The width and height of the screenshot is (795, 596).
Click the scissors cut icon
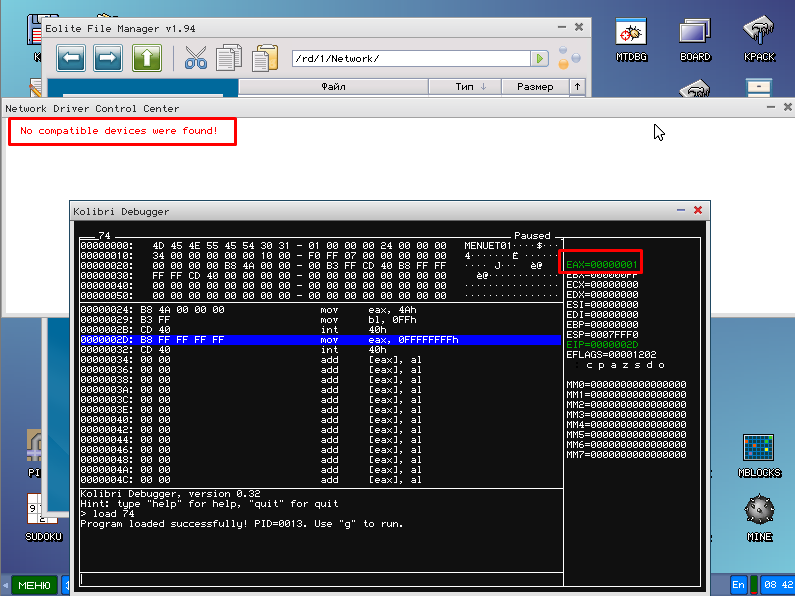click(x=196, y=58)
